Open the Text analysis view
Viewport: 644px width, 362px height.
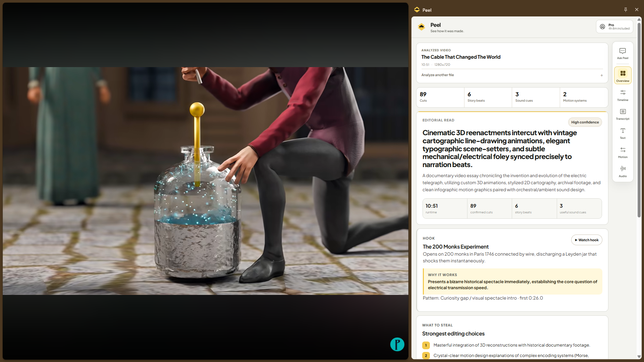click(x=623, y=134)
